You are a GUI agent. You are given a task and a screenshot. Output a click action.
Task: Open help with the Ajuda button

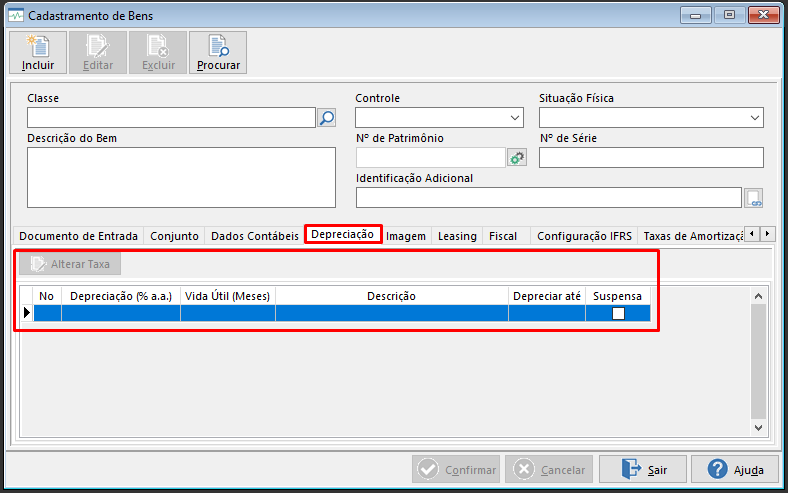735,469
